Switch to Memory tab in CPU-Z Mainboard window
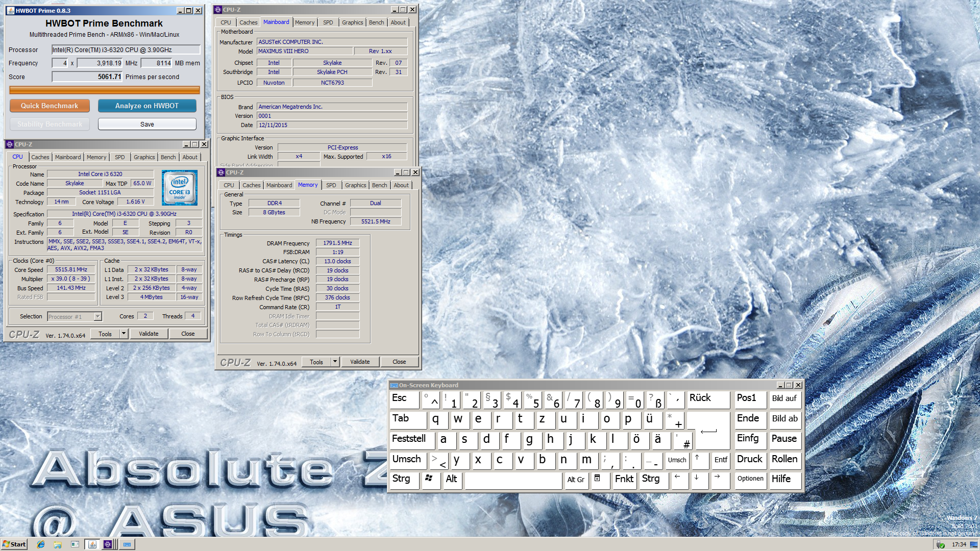Screen dimensions: 980x551 point(305,22)
